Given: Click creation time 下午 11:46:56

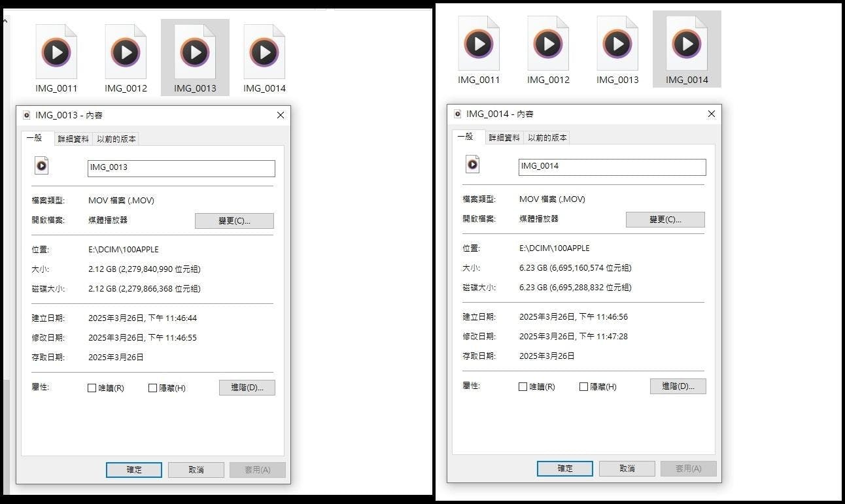Looking at the screenshot, I should point(603,317).
